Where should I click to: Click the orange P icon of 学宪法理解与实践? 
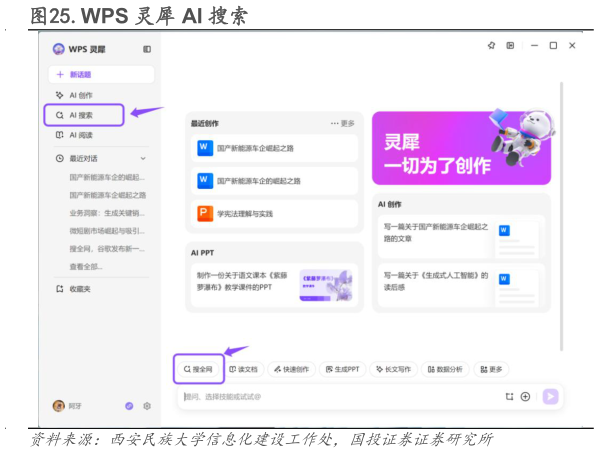[x=205, y=214]
